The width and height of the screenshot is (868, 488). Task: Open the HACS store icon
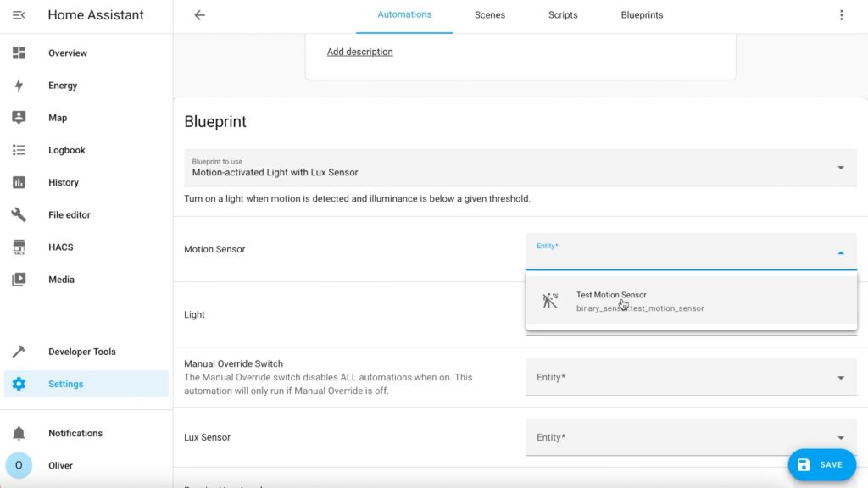click(19, 247)
